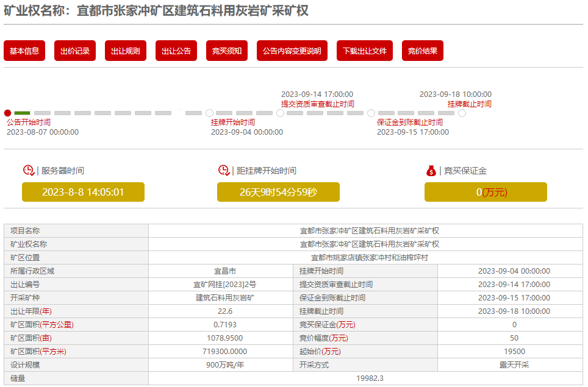Click the countdown box showing 26天9时54分59秒
This screenshot has width=588, height=387.
(x=278, y=192)
